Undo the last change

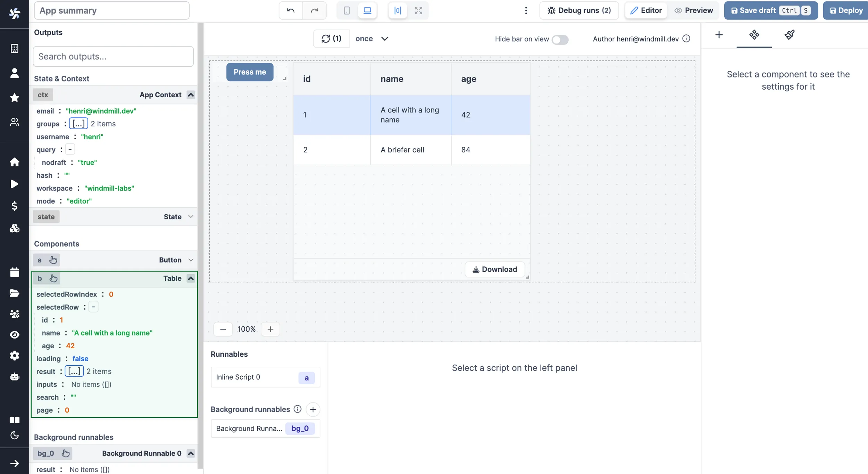coord(290,10)
